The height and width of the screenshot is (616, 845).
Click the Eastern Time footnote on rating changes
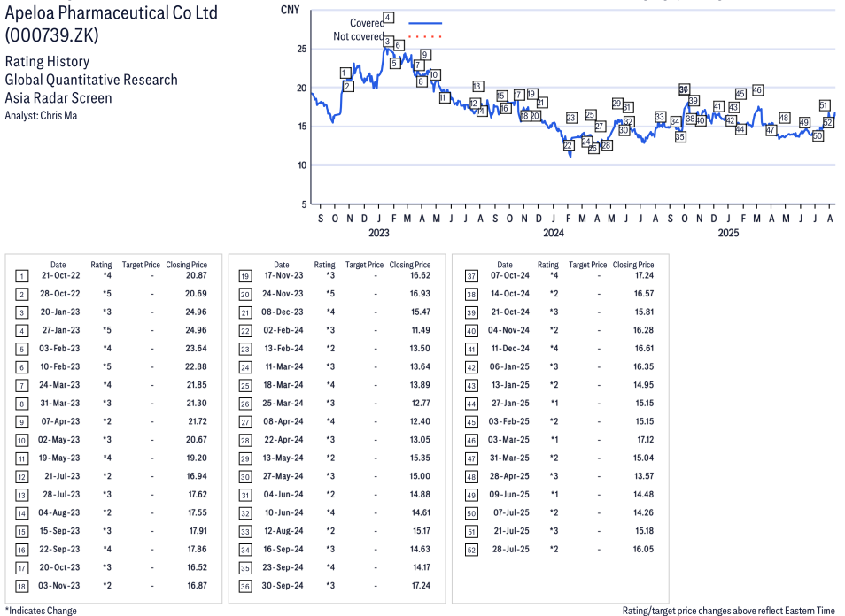[729, 611]
